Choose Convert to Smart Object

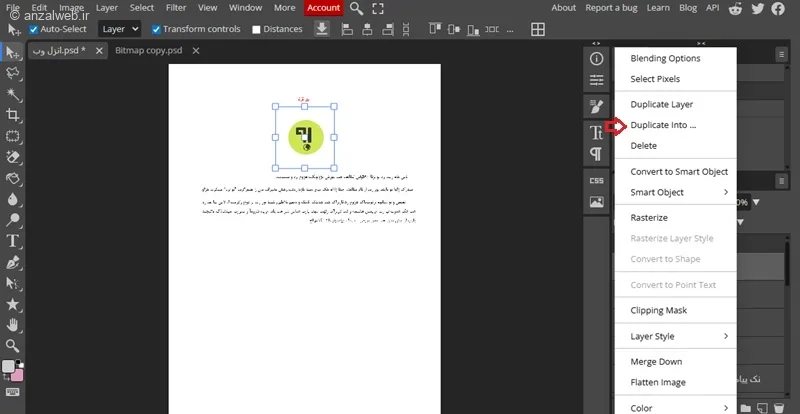(x=679, y=172)
